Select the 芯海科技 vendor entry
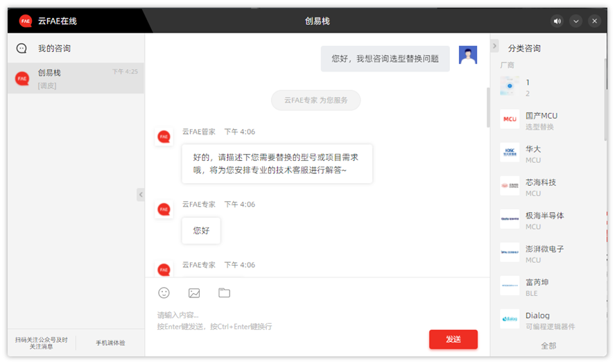615x364 pixels. click(541, 187)
